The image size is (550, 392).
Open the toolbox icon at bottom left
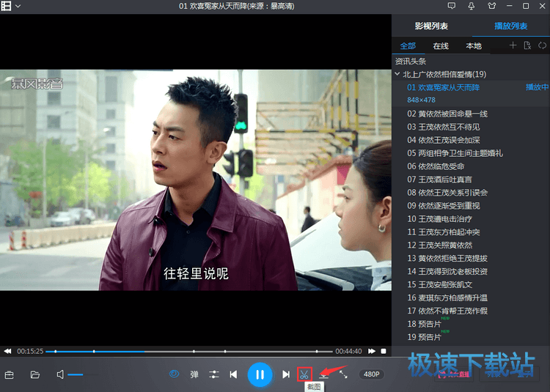[10, 375]
